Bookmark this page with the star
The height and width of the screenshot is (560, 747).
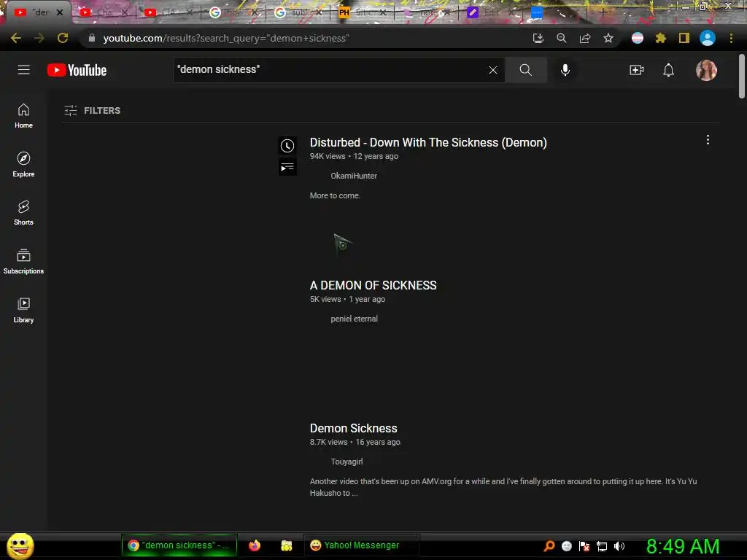(608, 38)
